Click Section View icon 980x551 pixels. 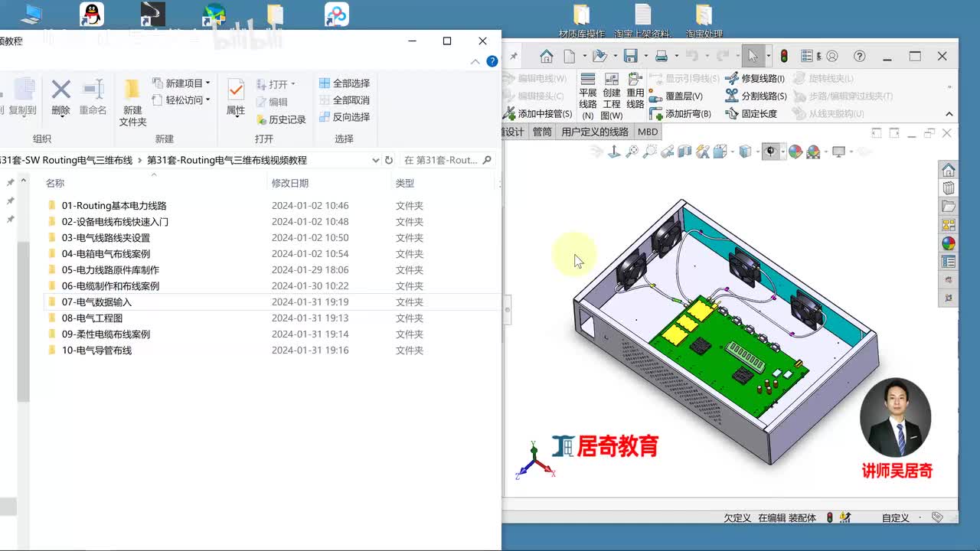[x=685, y=152]
